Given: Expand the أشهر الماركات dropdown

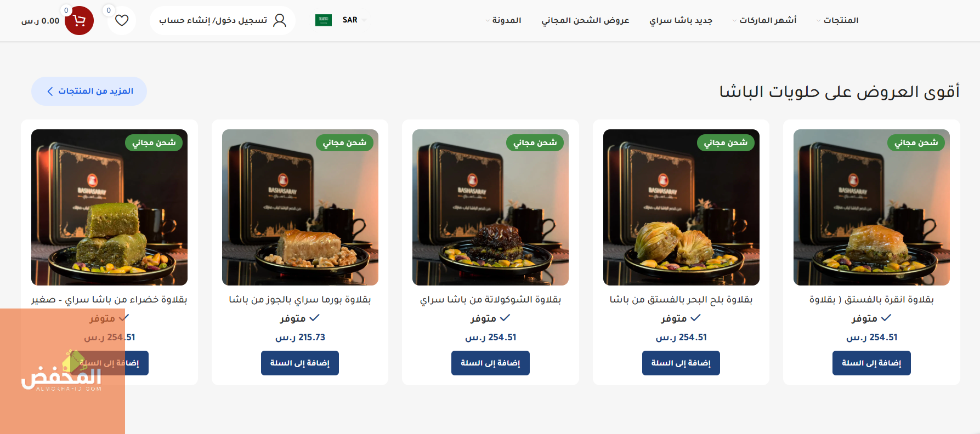Looking at the screenshot, I should pyautogui.click(x=764, y=20).
